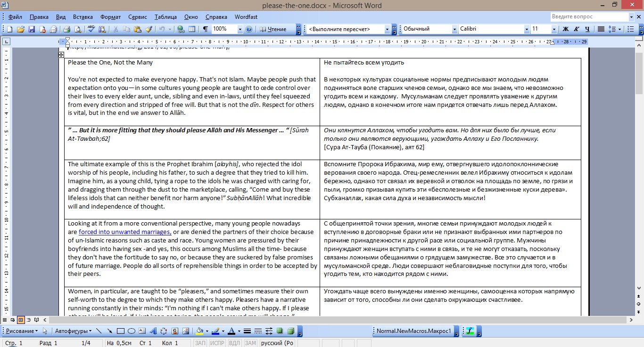
Task: Click the русский language status indicator
Action: (277, 343)
